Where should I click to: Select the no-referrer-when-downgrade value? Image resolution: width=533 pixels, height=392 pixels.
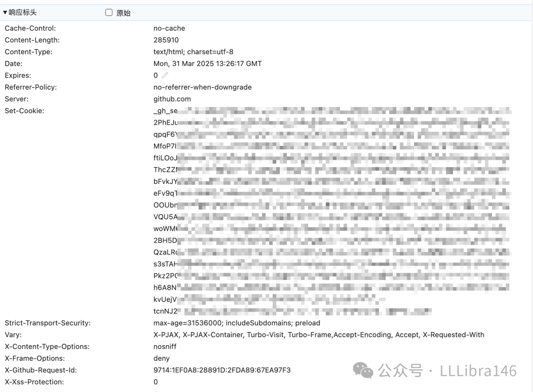202,87
